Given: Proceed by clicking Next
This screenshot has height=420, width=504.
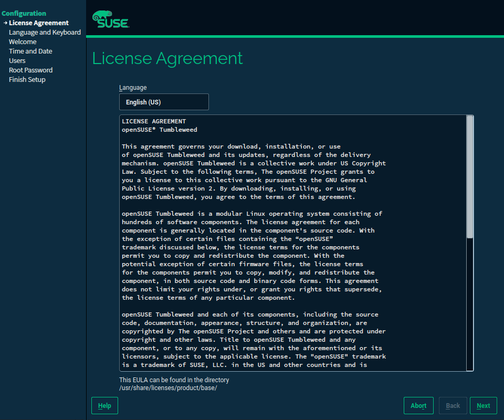Looking at the screenshot, I should tap(483, 406).
